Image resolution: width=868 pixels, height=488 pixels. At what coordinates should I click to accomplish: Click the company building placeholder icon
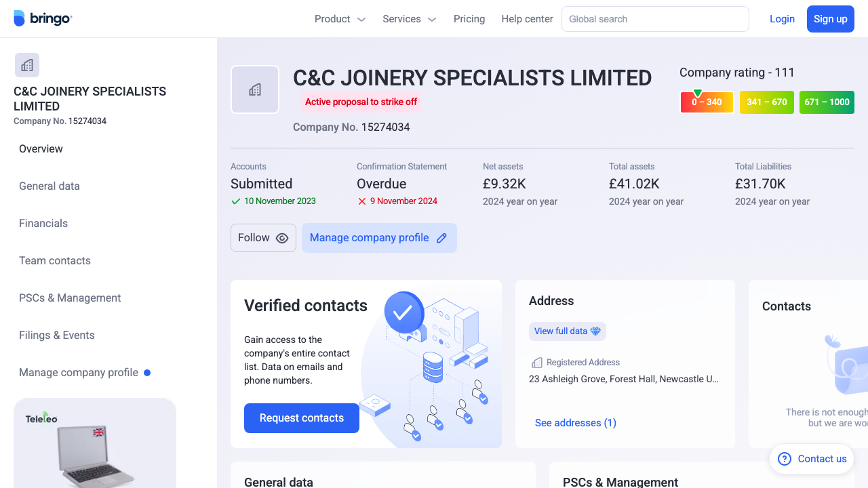click(255, 89)
